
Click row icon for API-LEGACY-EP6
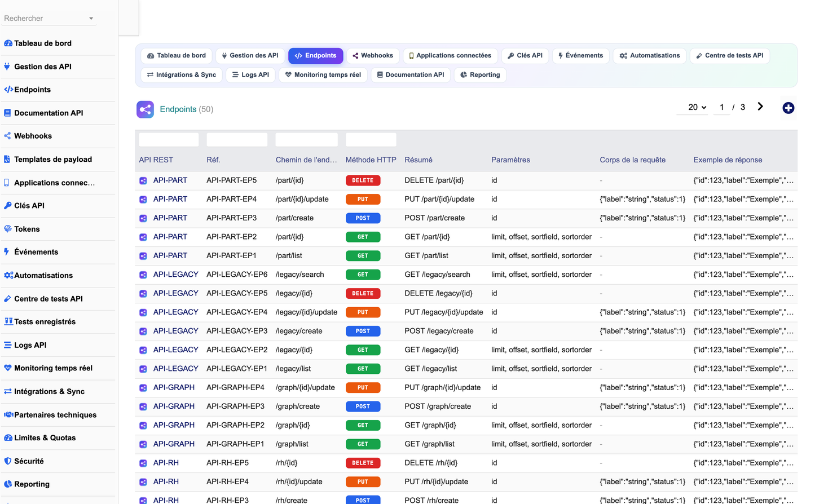[x=143, y=275]
